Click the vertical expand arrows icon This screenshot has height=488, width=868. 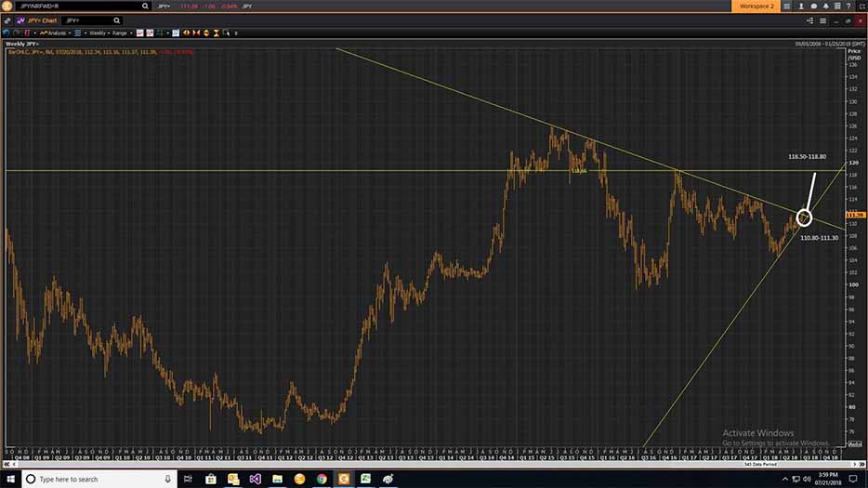[206, 33]
